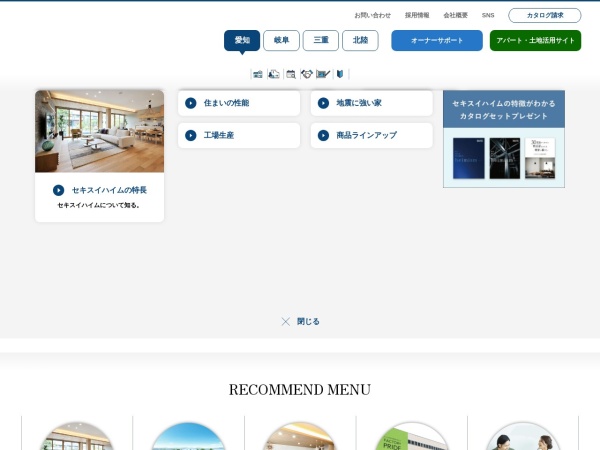Click the FACTORY PRIDE circular thumbnail

pyautogui.click(x=411, y=436)
